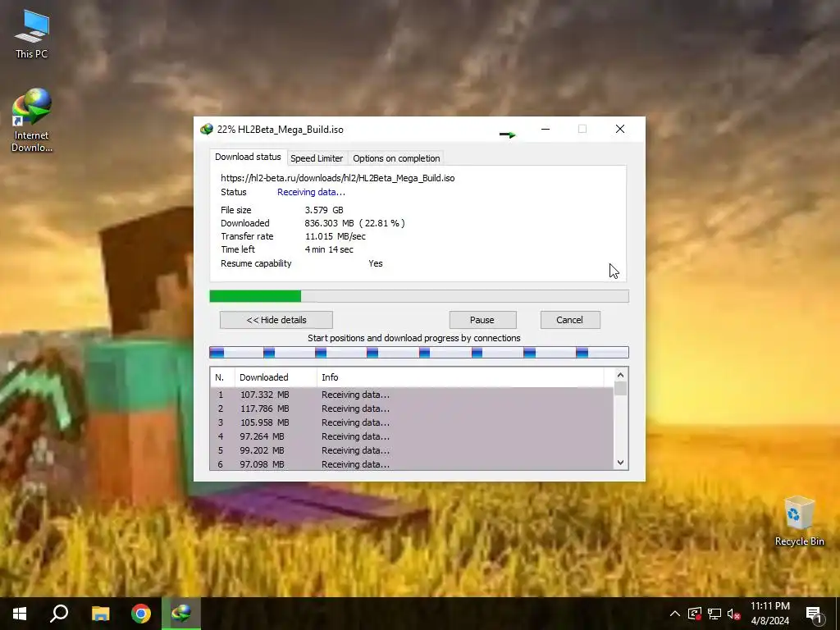840x630 pixels.
Task: Select connection row 3 with 105.958 MB
Action: 412,422
